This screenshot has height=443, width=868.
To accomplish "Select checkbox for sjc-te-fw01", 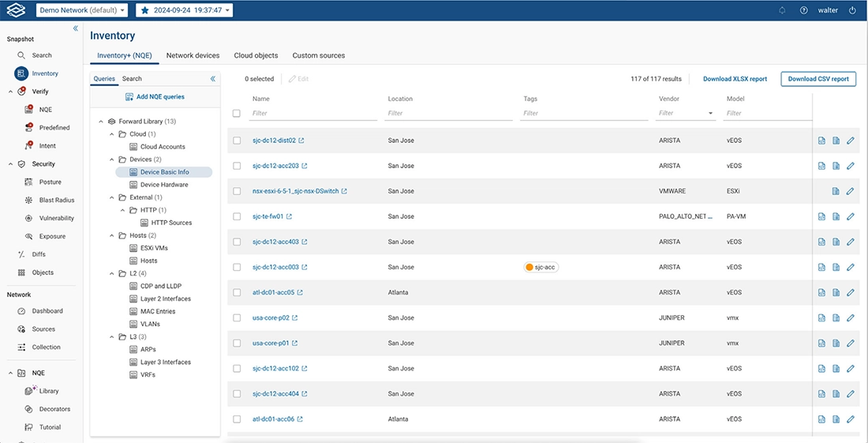I will point(237,216).
